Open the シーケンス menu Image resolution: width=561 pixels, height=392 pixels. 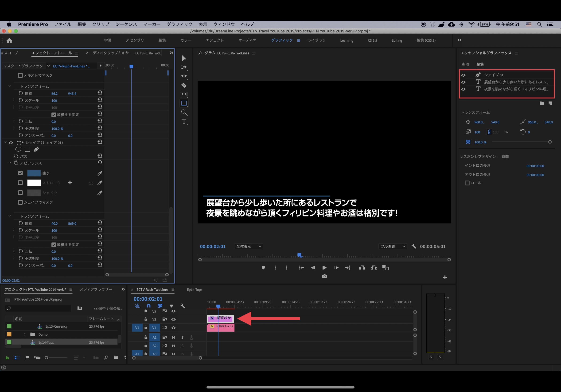pyautogui.click(x=126, y=24)
